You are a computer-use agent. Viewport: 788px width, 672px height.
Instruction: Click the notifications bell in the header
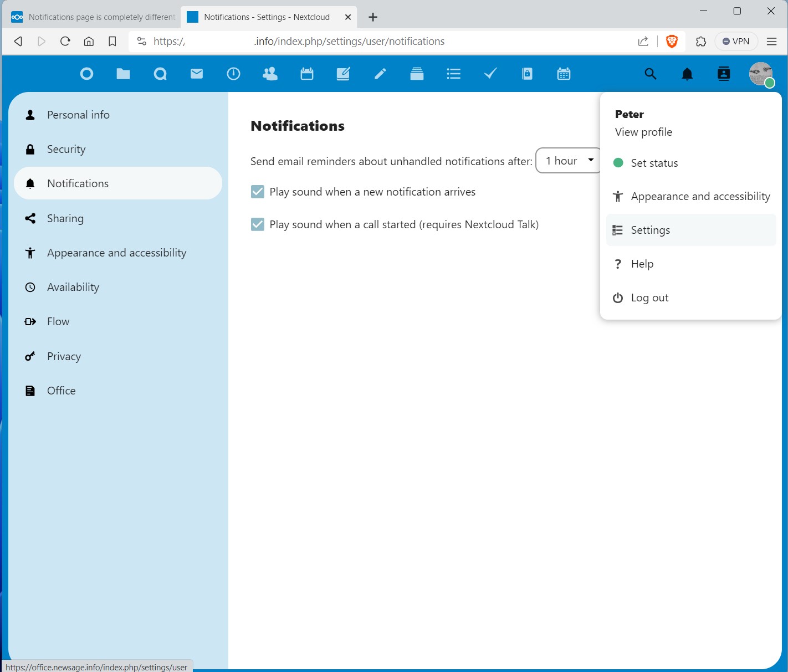pos(687,74)
